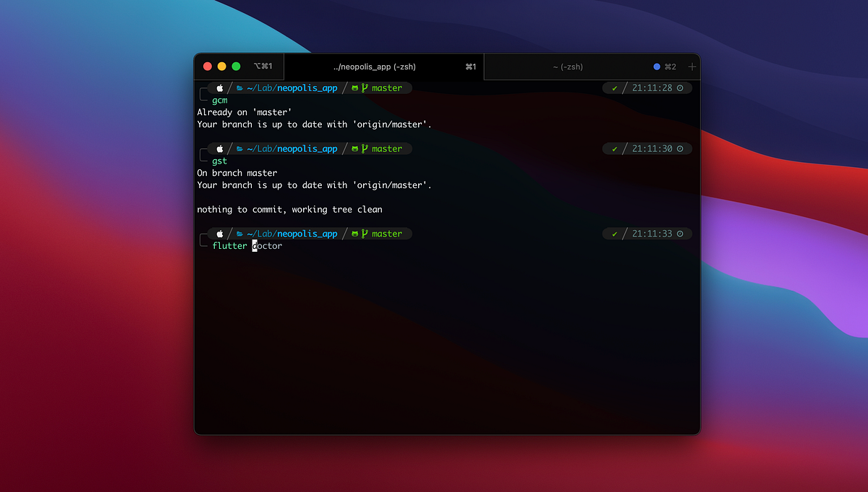Click the octocat icon in the second prompt
This screenshot has height=492, width=868.
pyautogui.click(x=355, y=148)
